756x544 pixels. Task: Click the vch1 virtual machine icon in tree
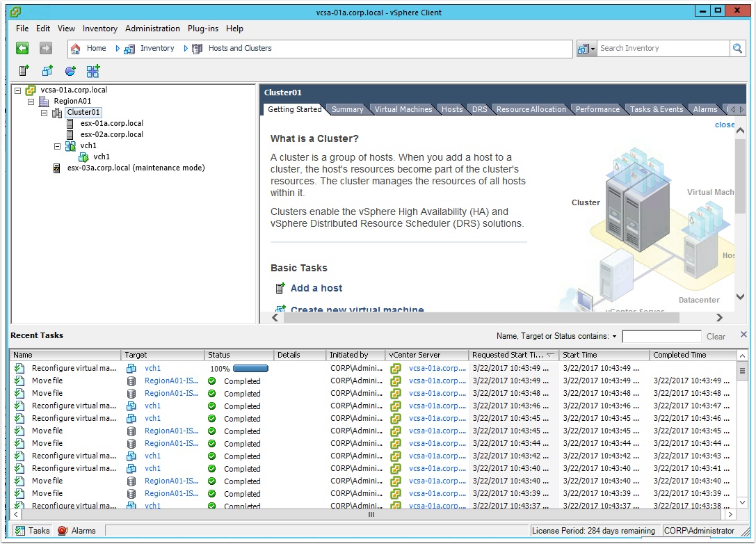(x=83, y=157)
